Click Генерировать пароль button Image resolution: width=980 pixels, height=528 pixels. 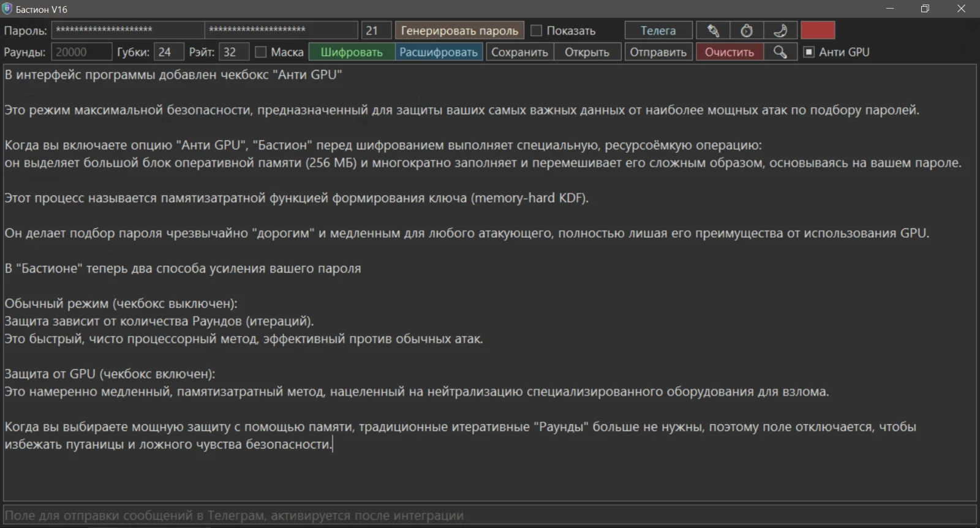coord(459,31)
